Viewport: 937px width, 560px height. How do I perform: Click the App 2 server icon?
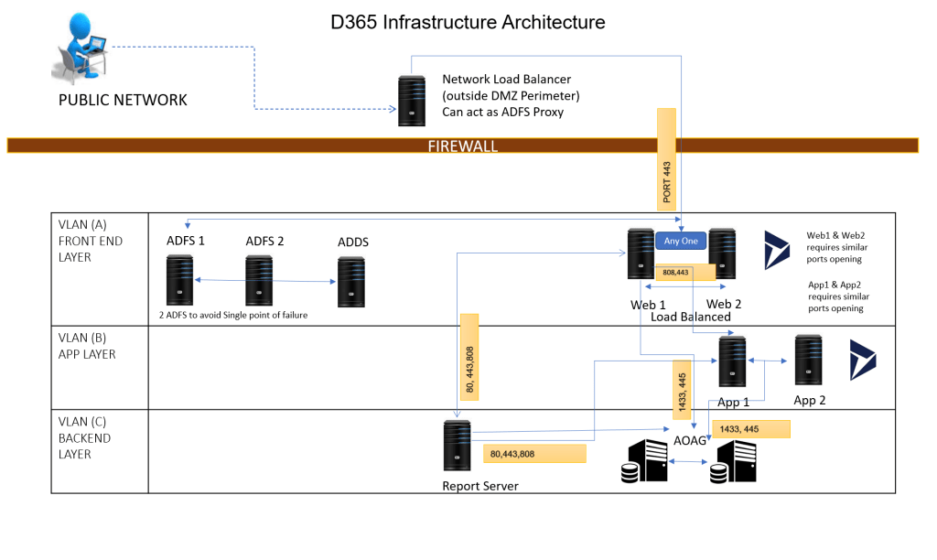click(808, 360)
